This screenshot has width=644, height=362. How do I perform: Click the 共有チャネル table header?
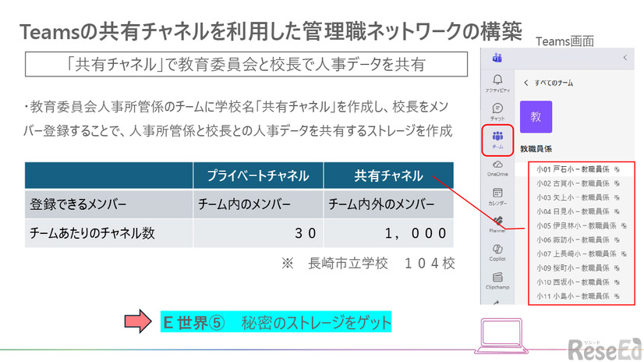tap(388, 176)
